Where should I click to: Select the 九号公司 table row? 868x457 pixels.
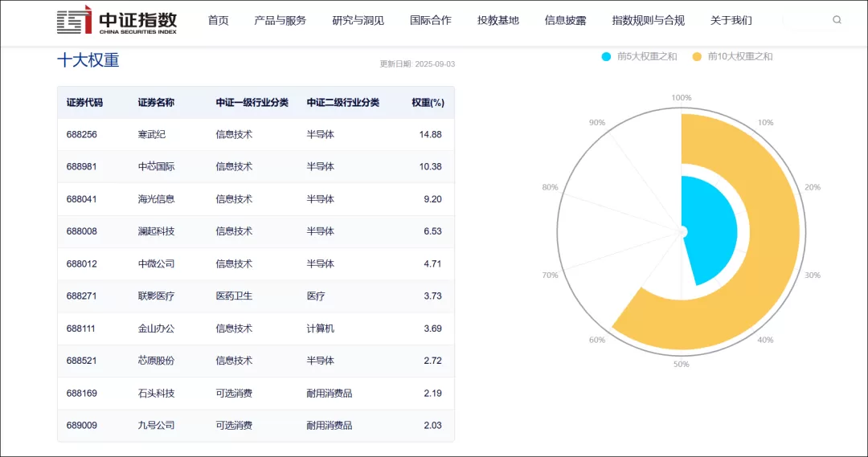pyautogui.click(x=256, y=426)
